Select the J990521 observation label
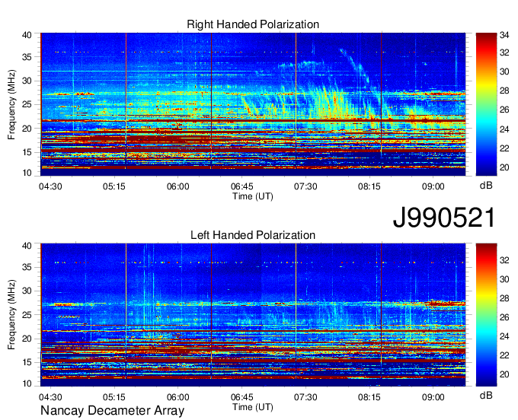 click(444, 218)
